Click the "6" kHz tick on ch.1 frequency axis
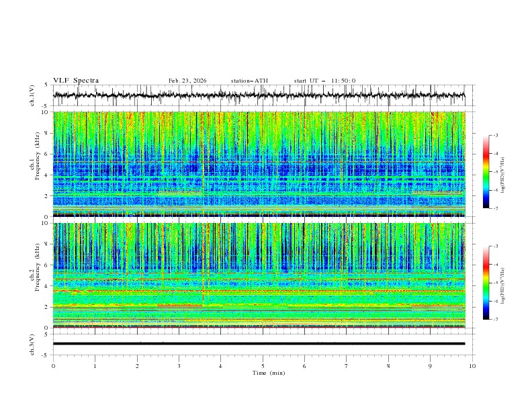Screen dimensions: 532x411 coord(47,154)
